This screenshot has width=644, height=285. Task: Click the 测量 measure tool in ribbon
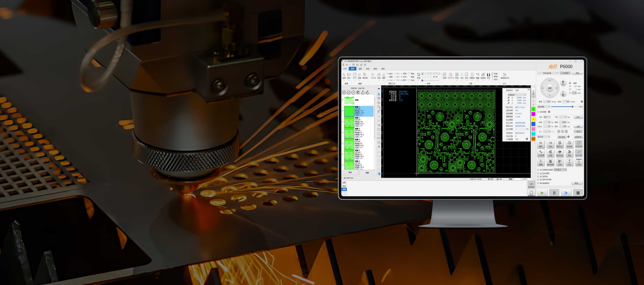pos(477,75)
